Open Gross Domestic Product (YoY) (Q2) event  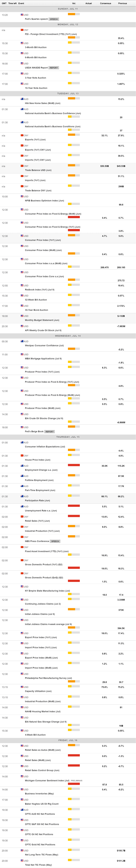coord(43,564)
